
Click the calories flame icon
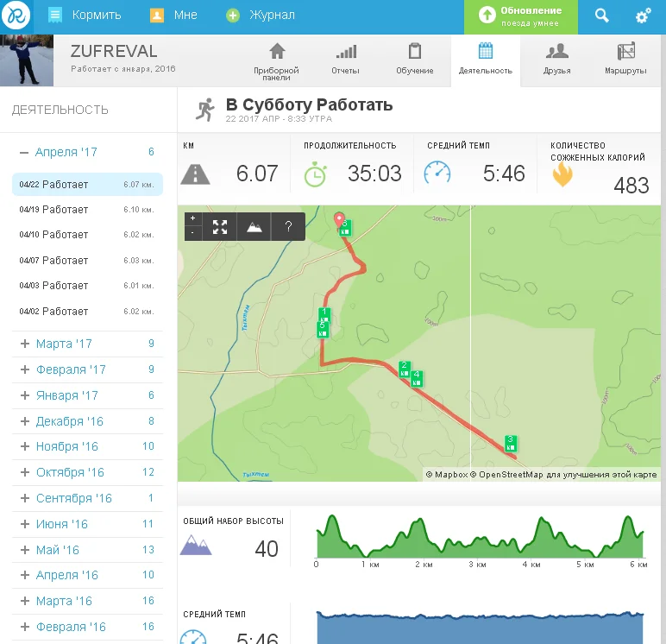[x=562, y=174]
